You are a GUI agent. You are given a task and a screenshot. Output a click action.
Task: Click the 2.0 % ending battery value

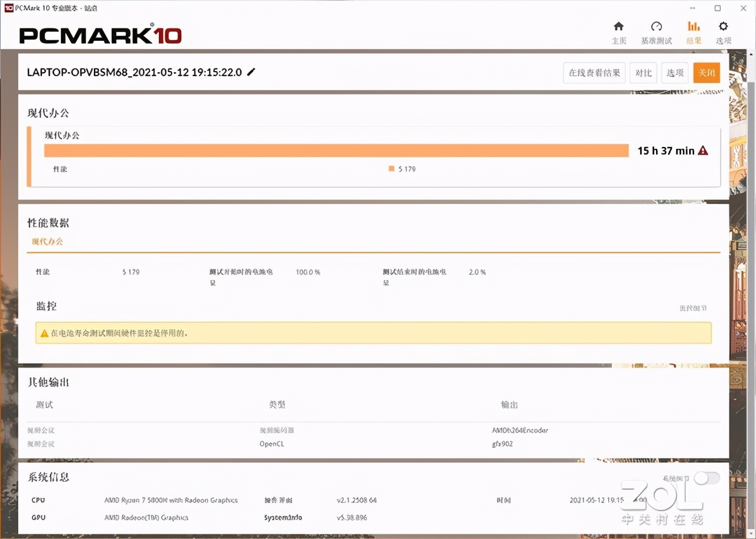[477, 272]
